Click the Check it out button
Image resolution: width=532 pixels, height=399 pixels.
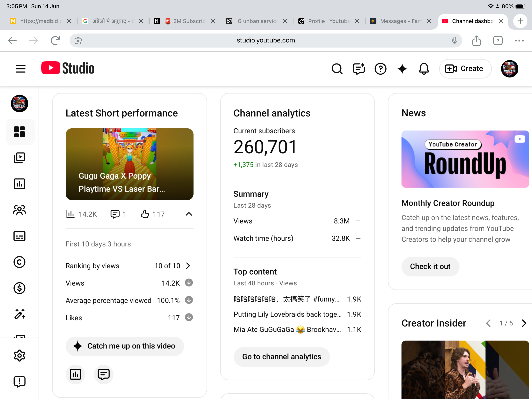coord(430,266)
